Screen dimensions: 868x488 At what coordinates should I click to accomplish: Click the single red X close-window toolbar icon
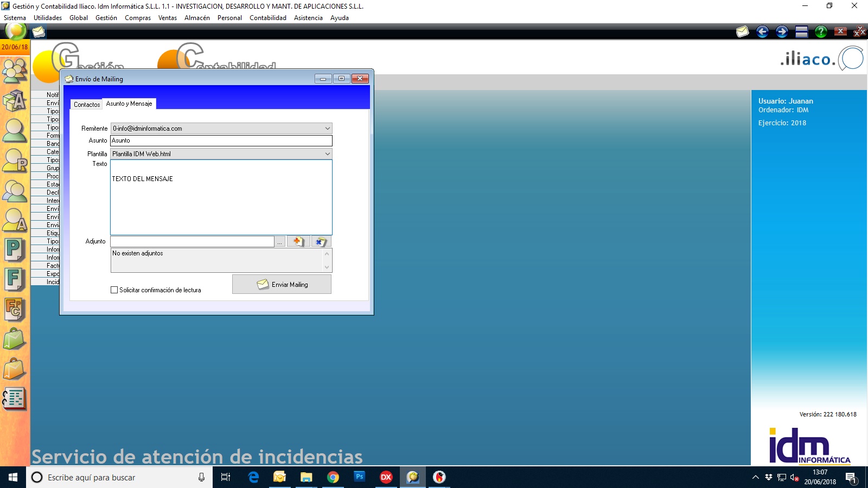[x=840, y=31]
